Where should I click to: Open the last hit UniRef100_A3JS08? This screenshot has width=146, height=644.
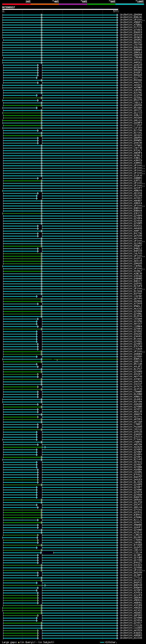tap(131, 638)
